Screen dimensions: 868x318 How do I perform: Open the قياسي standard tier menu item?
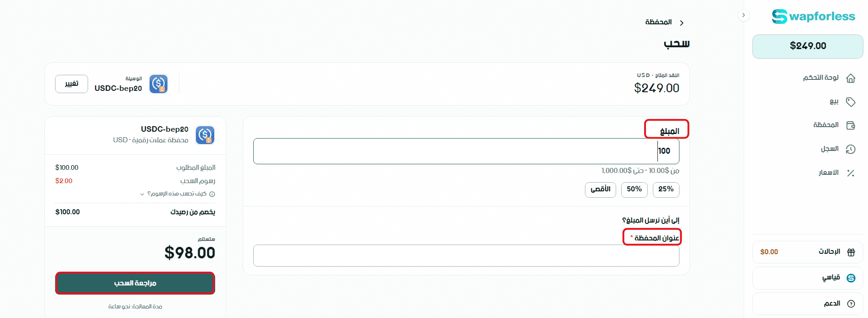pos(808,278)
